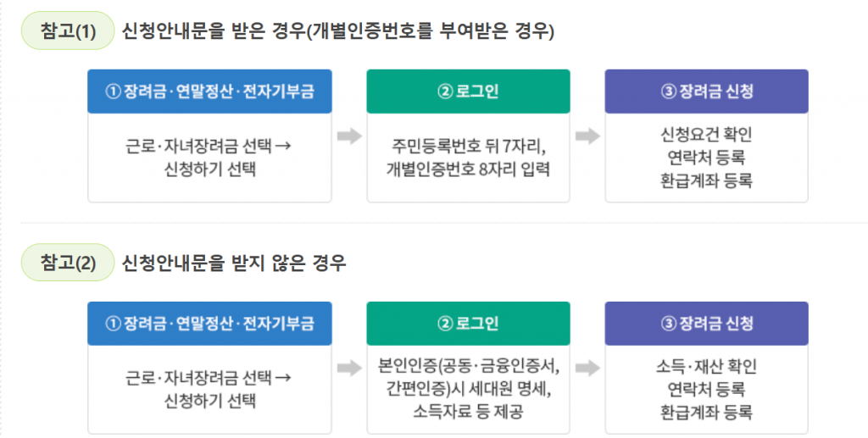Click first gray arrow in 참고(2) flow
The image size is (868, 438).
[349, 368]
